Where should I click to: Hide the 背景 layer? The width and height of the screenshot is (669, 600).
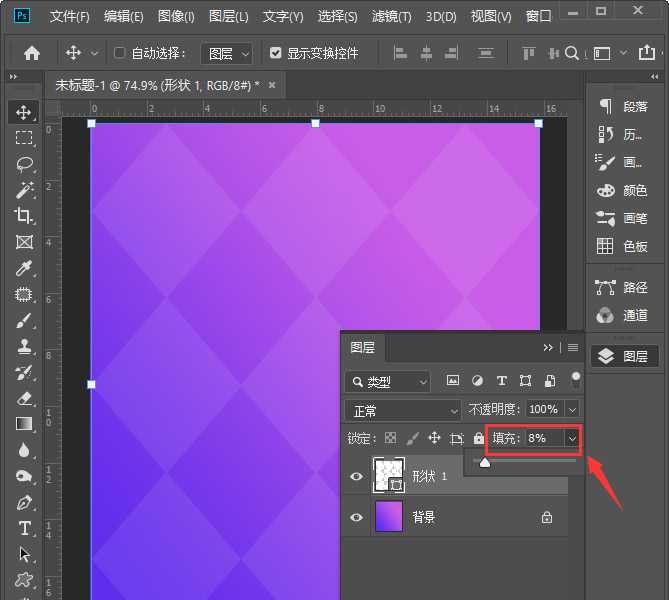[356, 517]
